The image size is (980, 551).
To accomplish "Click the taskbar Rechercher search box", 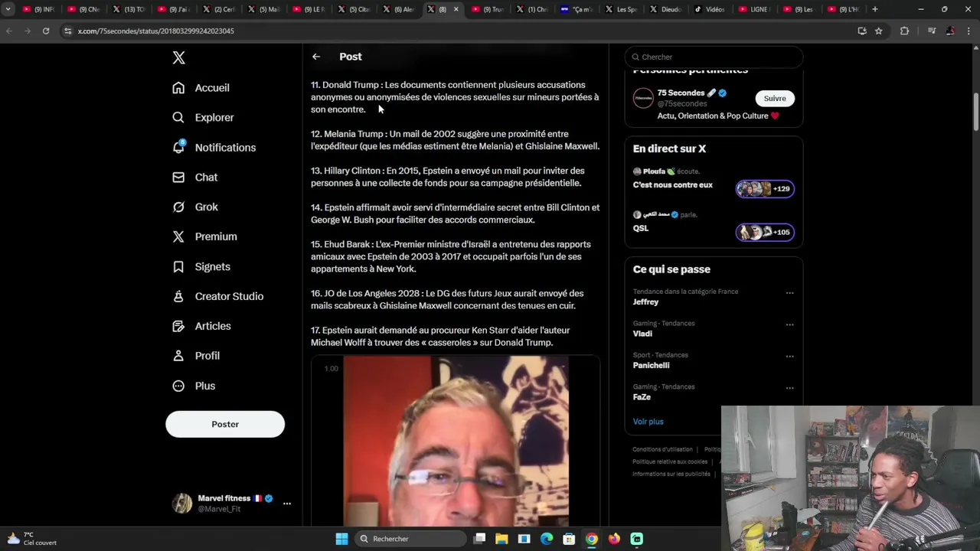I will pyautogui.click(x=410, y=539).
